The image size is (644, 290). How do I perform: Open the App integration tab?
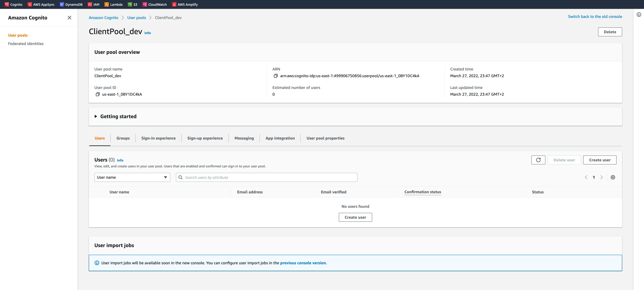280,138
